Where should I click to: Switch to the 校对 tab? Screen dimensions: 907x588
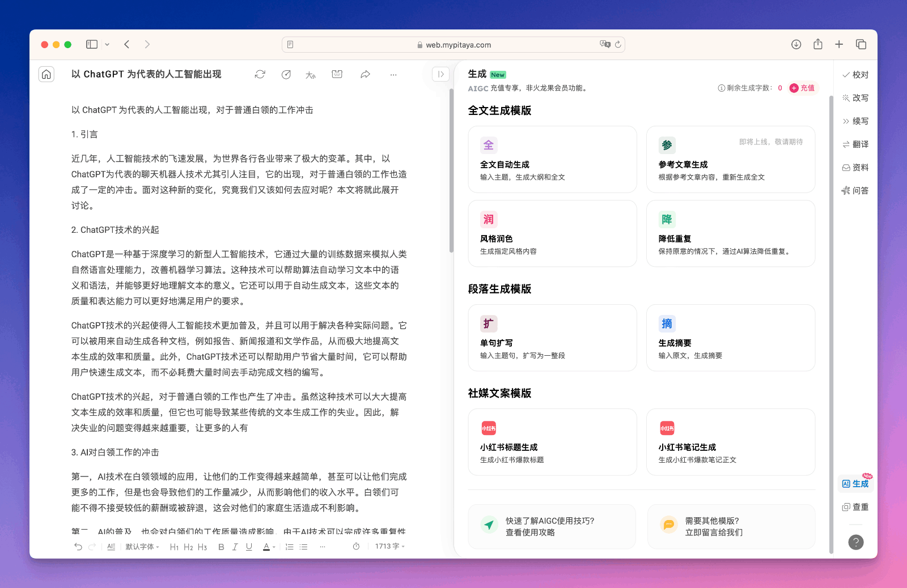pyautogui.click(x=855, y=75)
